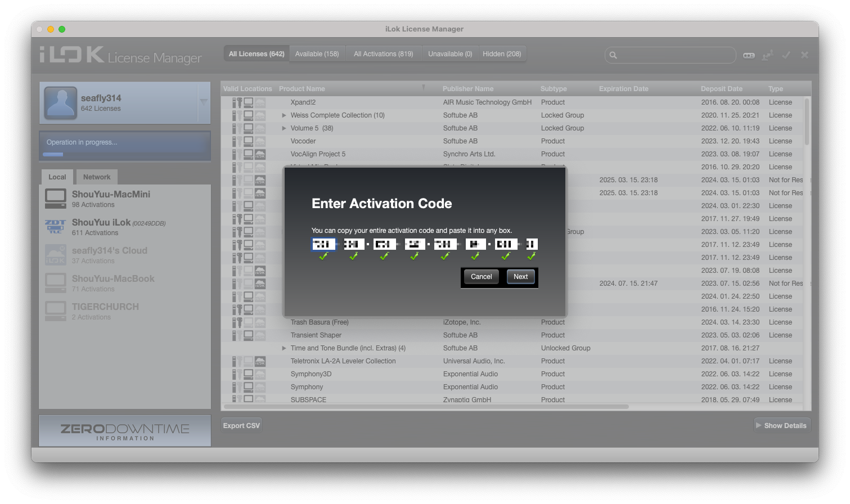The width and height of the screenshot is (850, 504).
Task: Open the Zero Downtime information banner
Action: (x=125, y=431)
